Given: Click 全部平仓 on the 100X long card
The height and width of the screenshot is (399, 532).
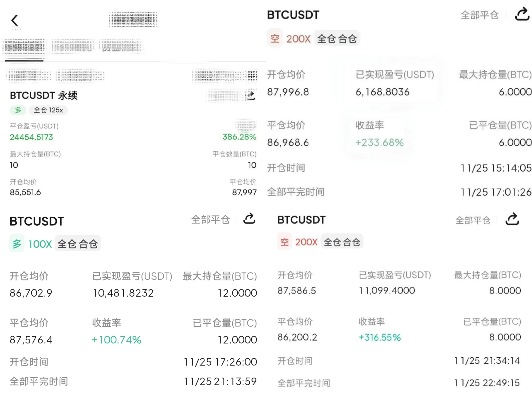Looking at the screenshot, I should coord(210,220).
